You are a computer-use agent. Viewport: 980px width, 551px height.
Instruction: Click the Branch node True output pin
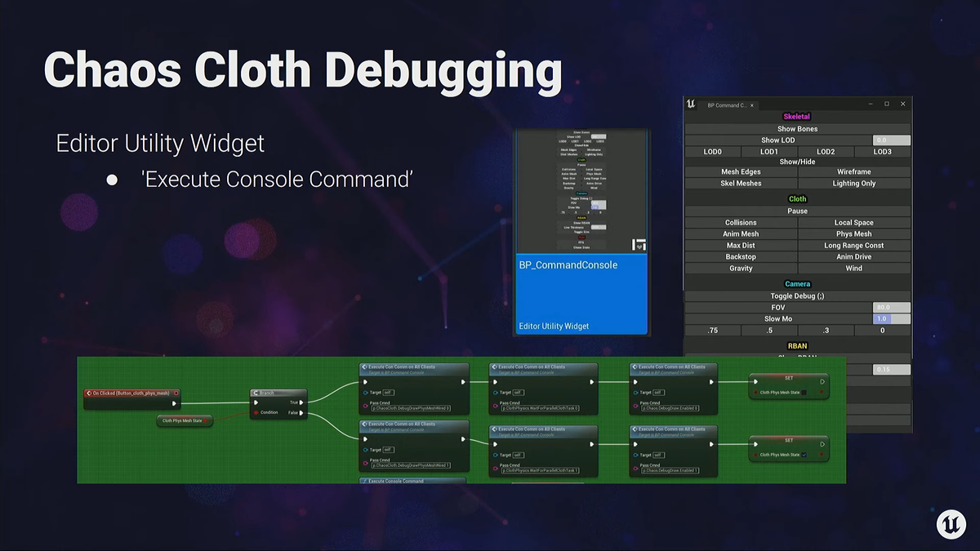(x=301, y=402)
